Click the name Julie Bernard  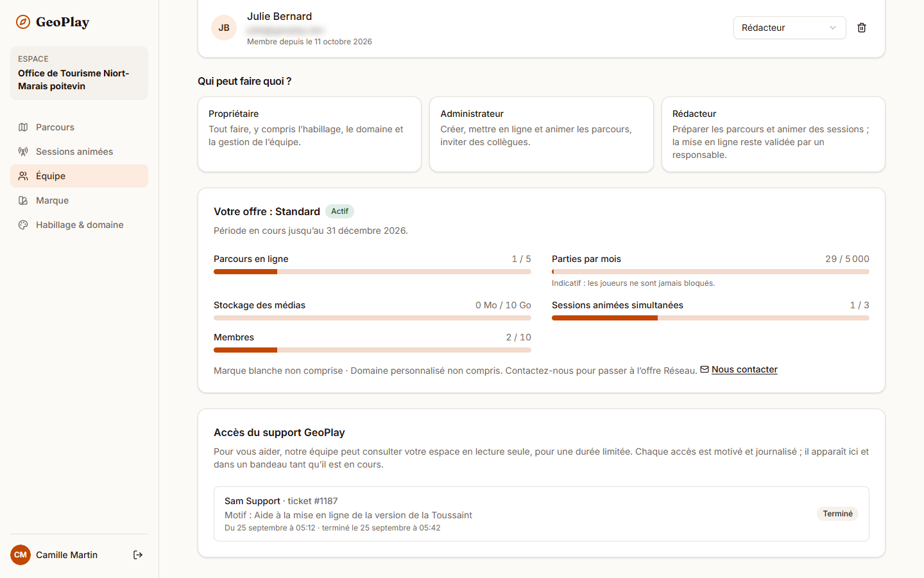(279, 17)
